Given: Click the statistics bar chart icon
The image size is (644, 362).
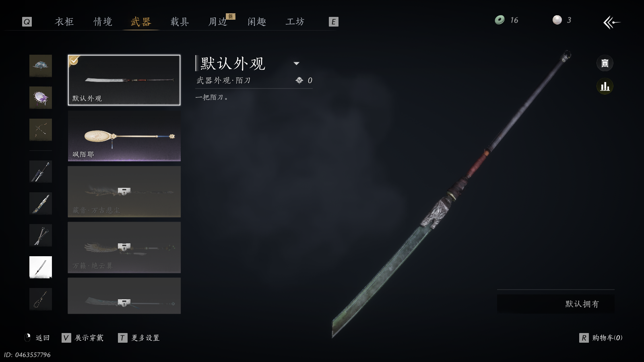Looking at the screenshot, I should [605, 86].
